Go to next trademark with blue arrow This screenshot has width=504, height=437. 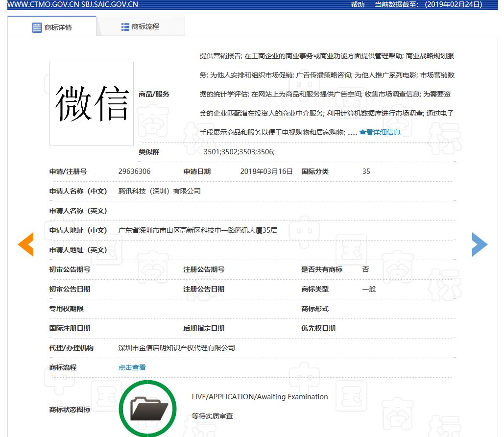tap(480, 244)
